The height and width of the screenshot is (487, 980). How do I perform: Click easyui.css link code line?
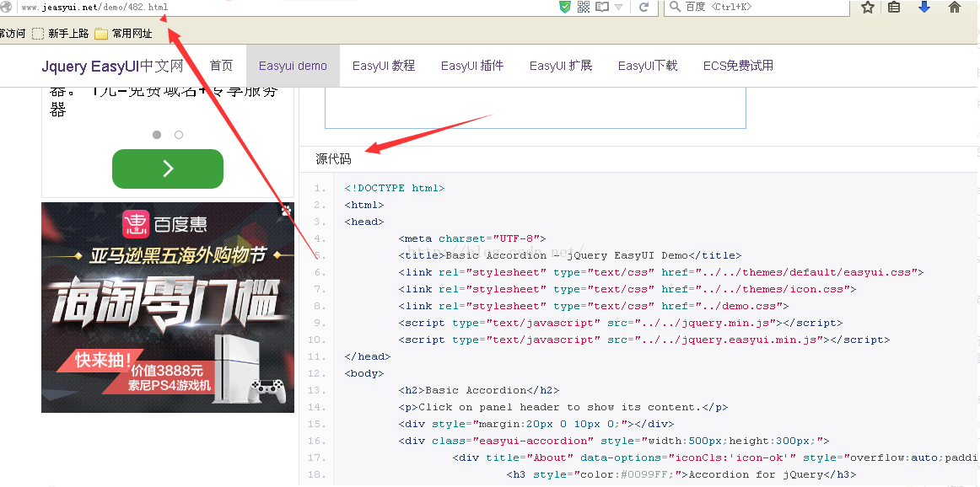(x=661, y=272)
